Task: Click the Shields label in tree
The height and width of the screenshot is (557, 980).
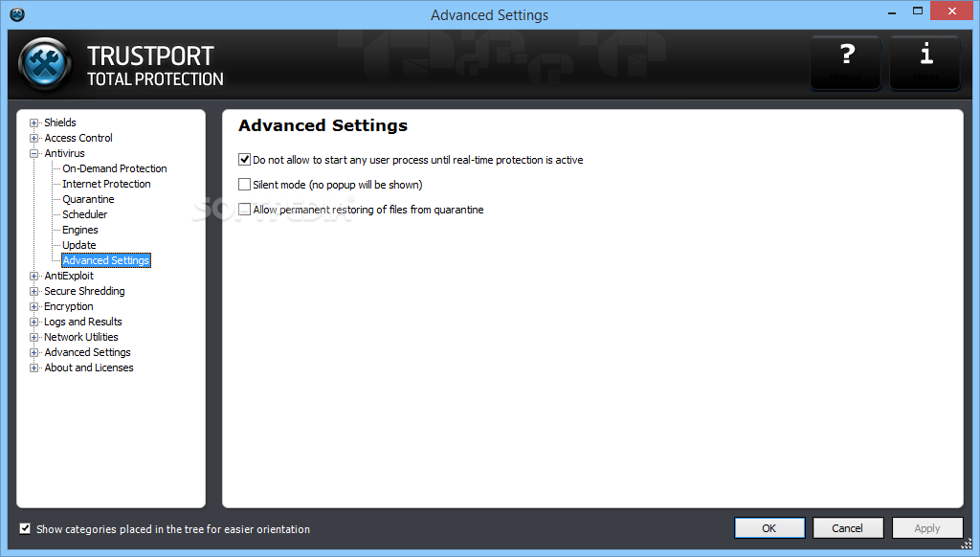Action: coord(60,123)
